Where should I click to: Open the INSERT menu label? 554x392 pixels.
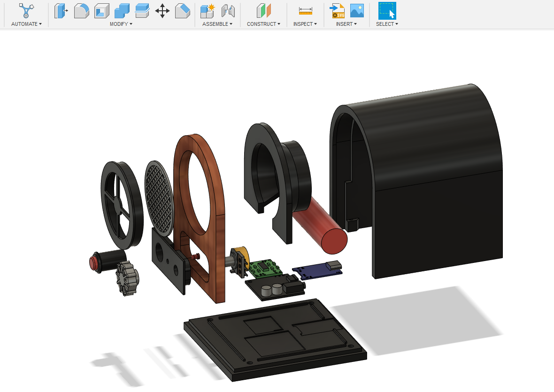click(x=346, y=24)
